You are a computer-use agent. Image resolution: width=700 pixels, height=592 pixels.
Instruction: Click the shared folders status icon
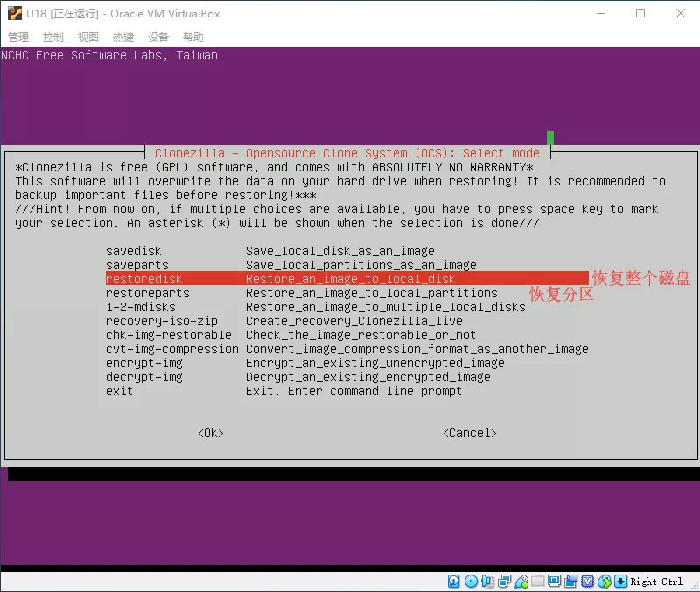(538, 581)
